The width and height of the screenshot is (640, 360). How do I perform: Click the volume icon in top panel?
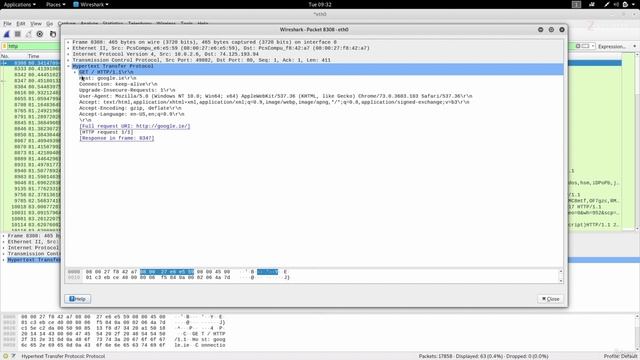[616, 4]
